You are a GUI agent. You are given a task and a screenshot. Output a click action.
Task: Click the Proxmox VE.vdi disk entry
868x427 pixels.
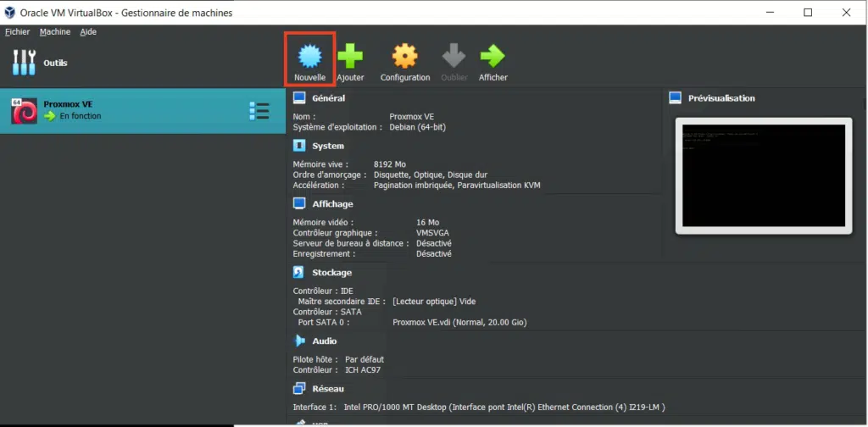(x=459, y=323)
